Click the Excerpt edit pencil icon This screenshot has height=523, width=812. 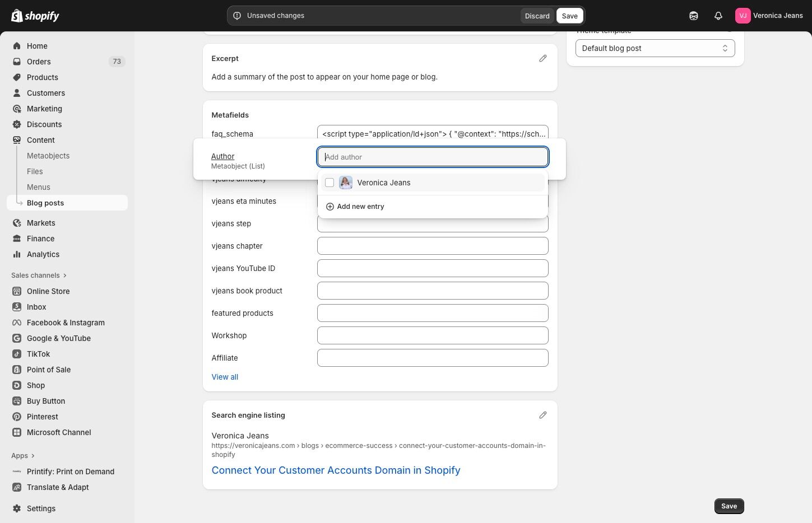click(x=542, y=58)
